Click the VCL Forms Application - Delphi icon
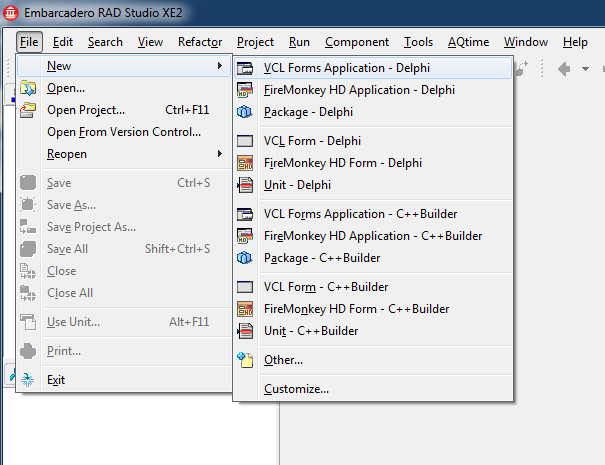Viewport: 605px width, 465px height. click(x=245, y=68)
